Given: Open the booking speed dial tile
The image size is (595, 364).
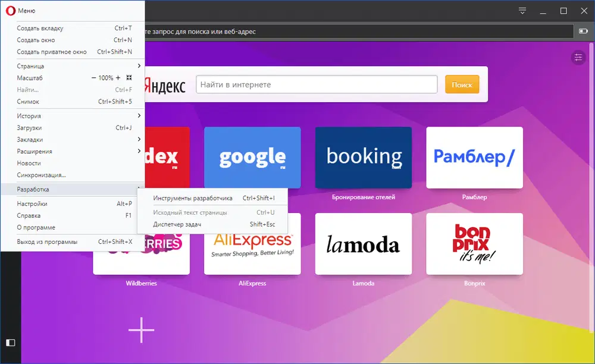Looking at the screenshot, I should point(364,158).
